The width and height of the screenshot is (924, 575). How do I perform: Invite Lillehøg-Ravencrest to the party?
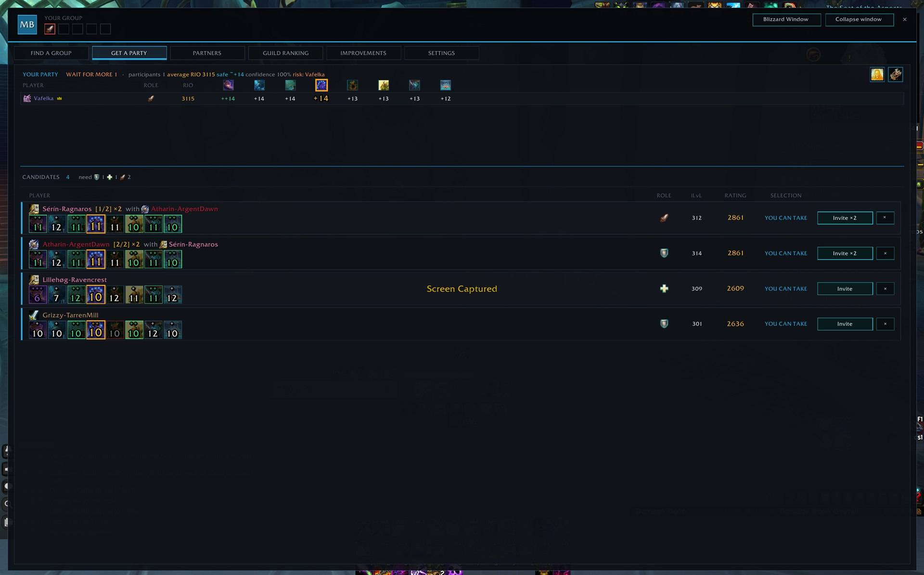[x=845, y=288]
